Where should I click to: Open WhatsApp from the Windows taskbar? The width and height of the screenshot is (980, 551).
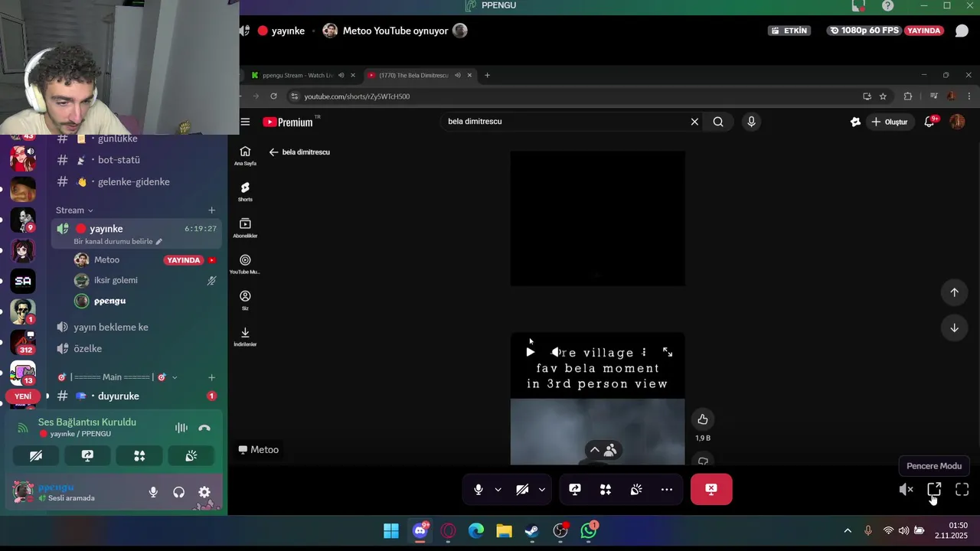tap(589, 531)
